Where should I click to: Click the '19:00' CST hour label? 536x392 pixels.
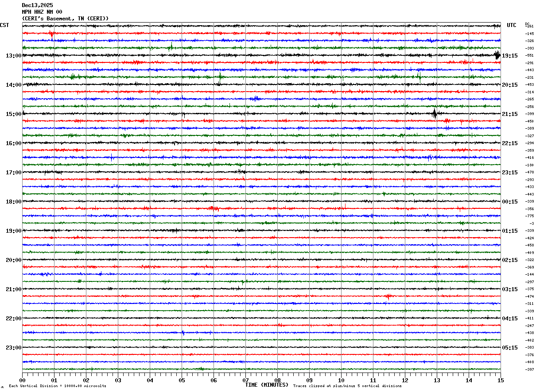13,231
